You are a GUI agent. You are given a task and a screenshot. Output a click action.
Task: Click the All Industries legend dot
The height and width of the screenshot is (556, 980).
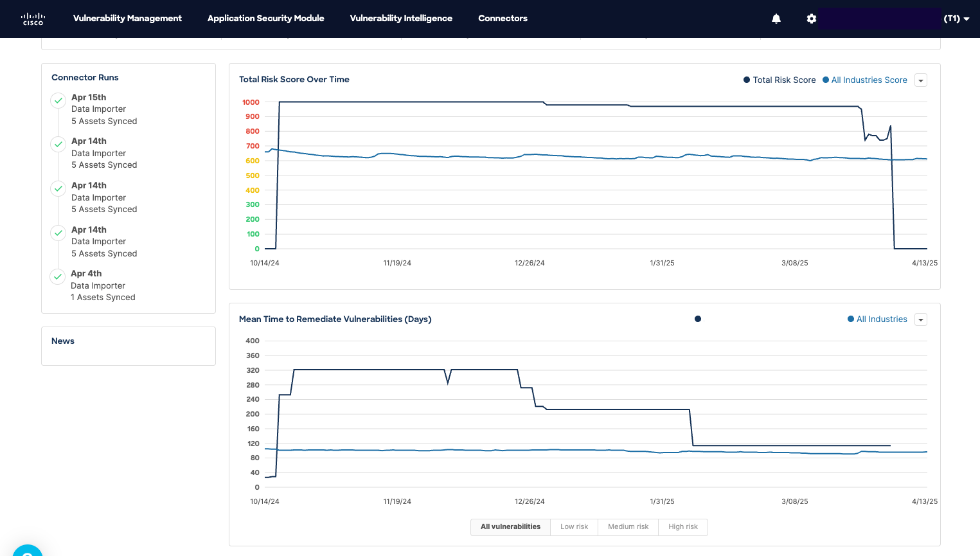click(x=850, y=319)
